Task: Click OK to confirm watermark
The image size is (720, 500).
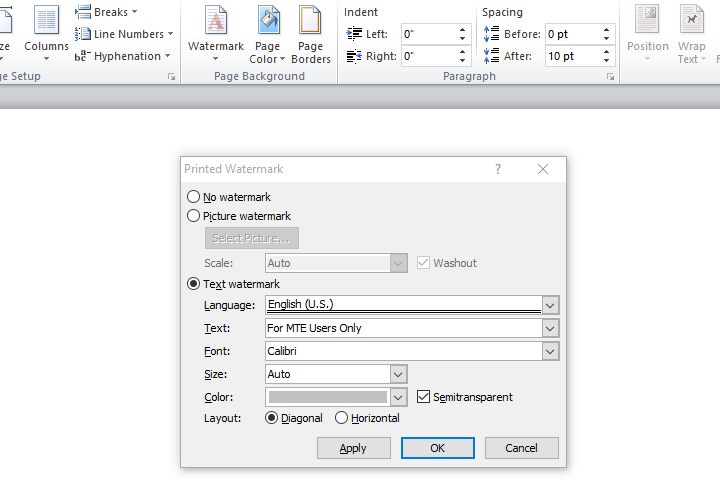Action: [x=438, y=448]
